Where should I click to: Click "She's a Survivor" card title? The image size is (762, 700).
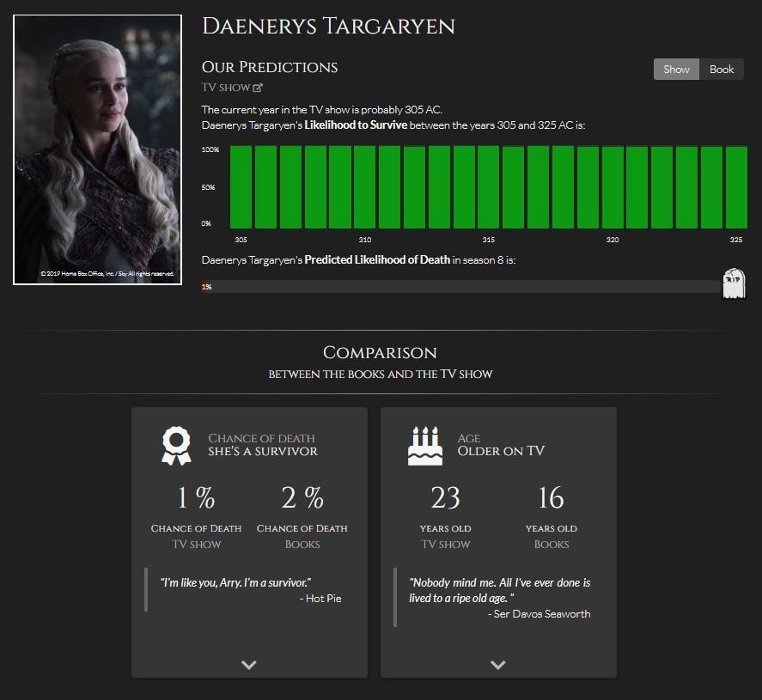click(263, 451)
